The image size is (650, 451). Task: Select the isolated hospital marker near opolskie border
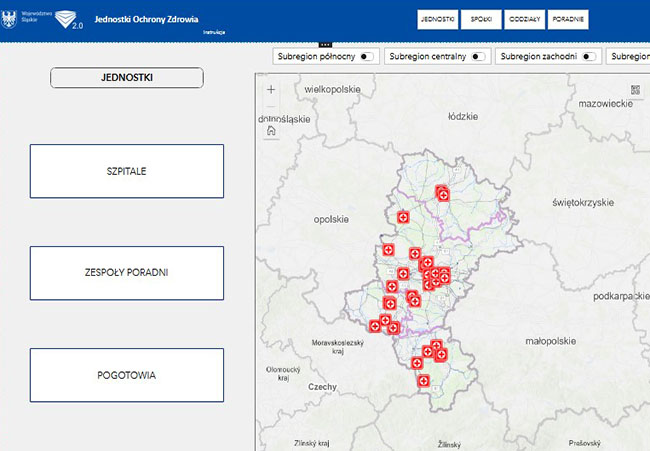point(403,216)
